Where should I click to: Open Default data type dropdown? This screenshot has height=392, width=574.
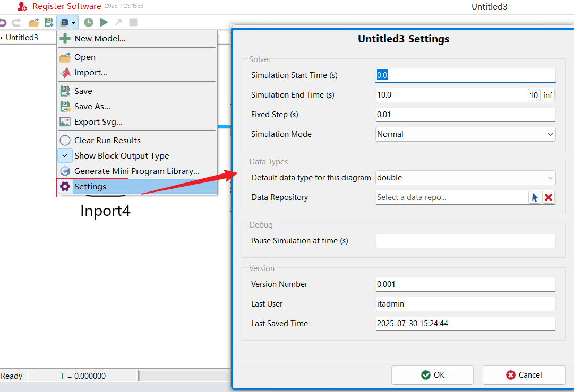465,178
